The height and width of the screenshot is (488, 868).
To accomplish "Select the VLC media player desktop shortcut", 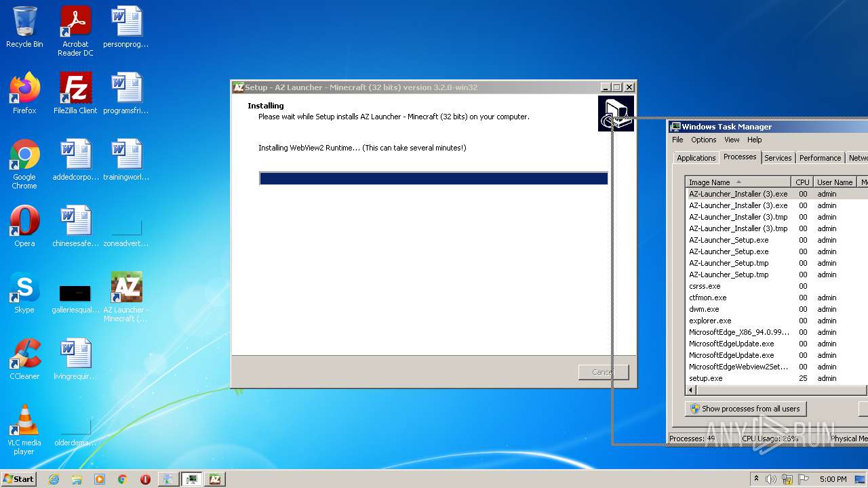I will [24, 430].
